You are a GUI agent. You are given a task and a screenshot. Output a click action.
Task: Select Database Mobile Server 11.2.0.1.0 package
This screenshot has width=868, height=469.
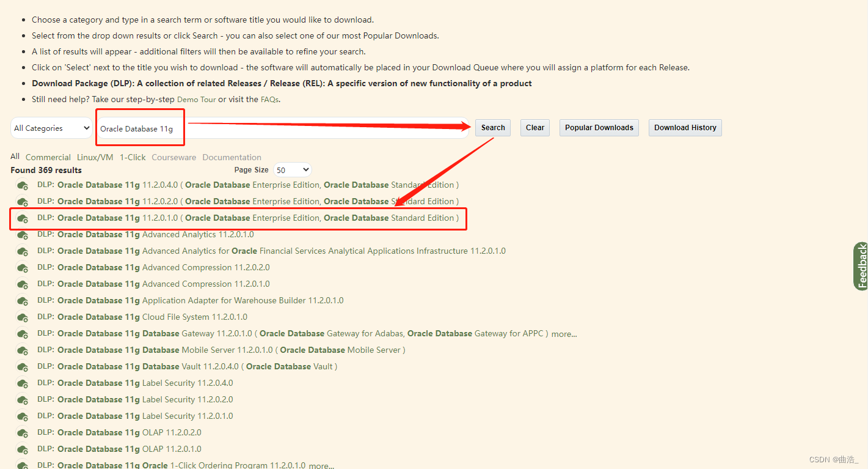coord(221,350)
